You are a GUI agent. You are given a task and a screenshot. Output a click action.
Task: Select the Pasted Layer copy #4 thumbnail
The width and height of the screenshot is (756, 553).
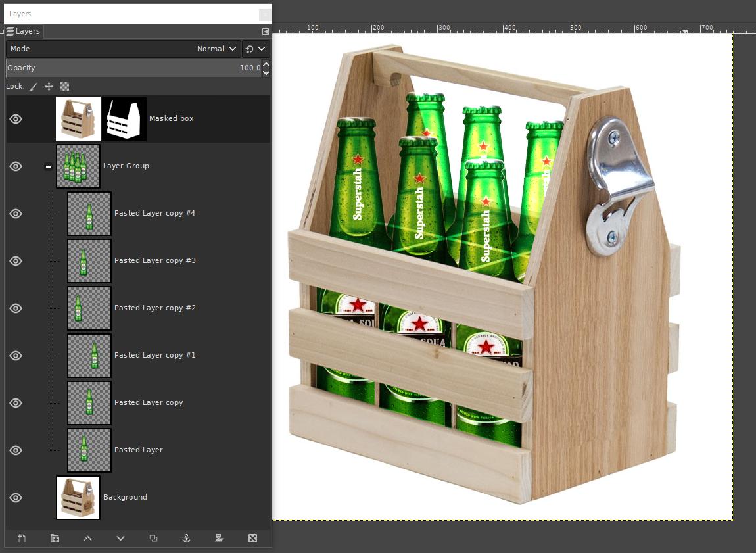point(89,214)
